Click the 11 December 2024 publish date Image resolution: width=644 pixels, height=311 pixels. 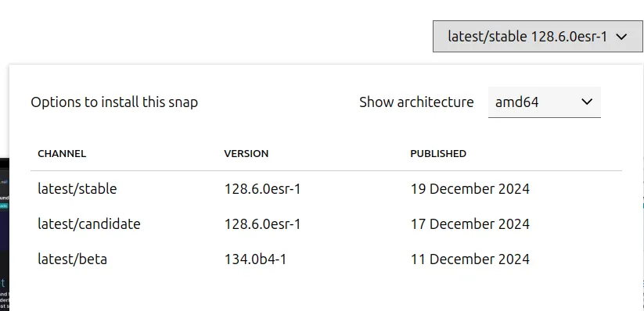pyautogui.click(x=470, y=259)
